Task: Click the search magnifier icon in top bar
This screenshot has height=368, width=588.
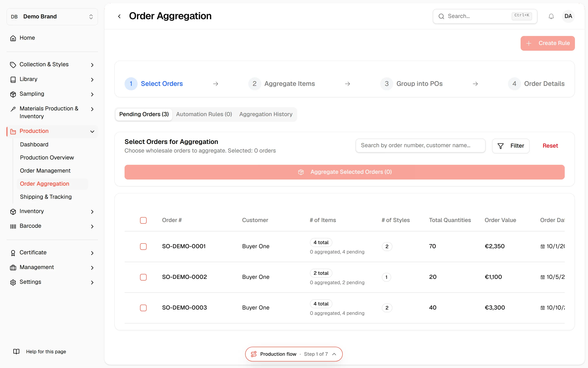Action: coord(441,16)
